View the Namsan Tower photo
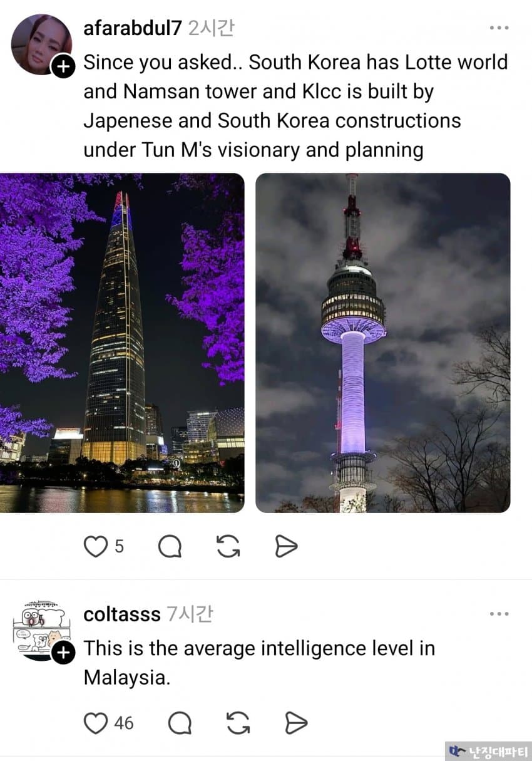 click(383, 343)
